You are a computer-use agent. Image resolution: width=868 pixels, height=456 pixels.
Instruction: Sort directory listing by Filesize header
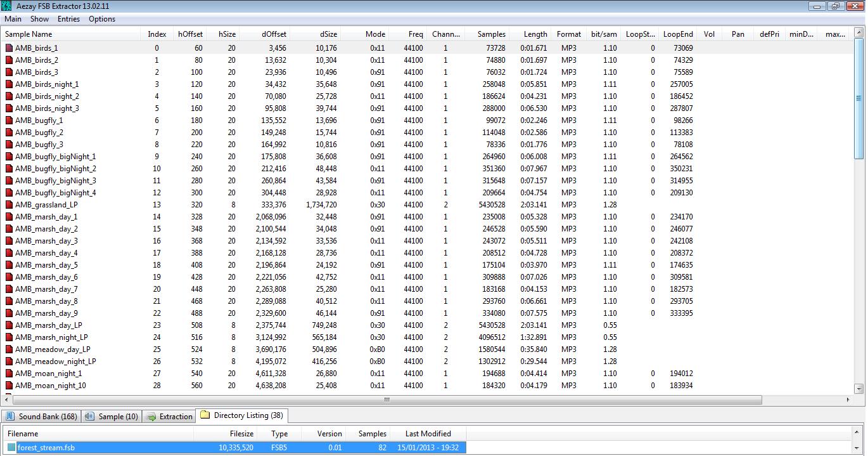coord(241,434)
